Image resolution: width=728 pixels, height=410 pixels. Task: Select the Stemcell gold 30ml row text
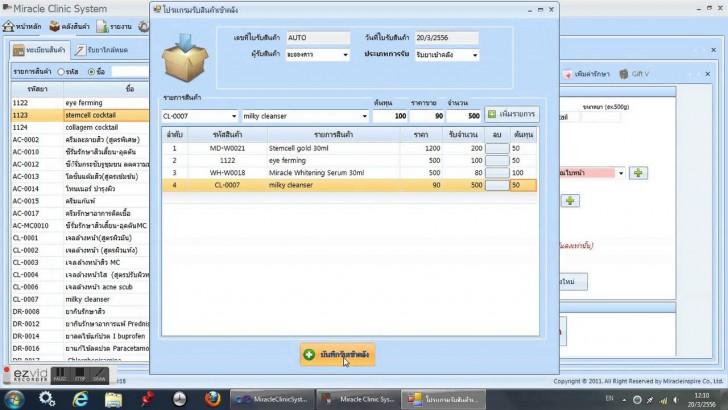(299, 148)
